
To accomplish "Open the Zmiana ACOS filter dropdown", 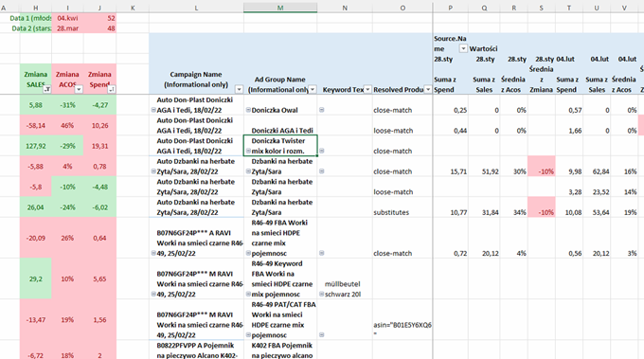I will 79,89.
